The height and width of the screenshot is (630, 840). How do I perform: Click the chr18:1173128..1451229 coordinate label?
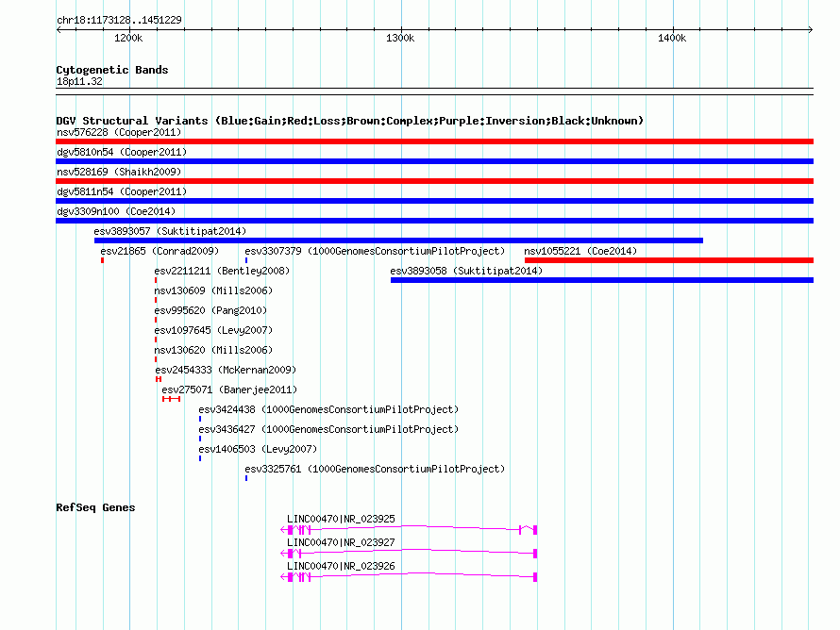click(119, 20)
